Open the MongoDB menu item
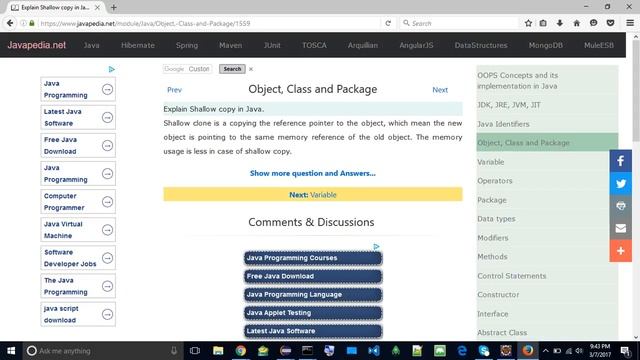The height and width of the screenshot is (360, 640). (546, 45)
